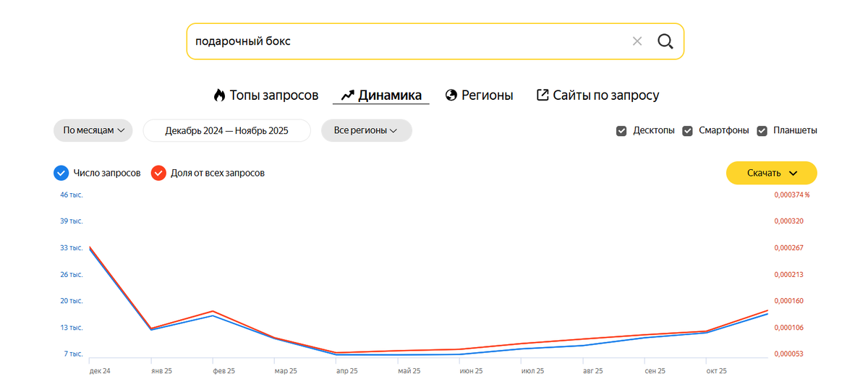Click the trend arrow icon beside Динамика
This screenshot has height=387, width=868.
pyautogui.click(x=347, y=95)
